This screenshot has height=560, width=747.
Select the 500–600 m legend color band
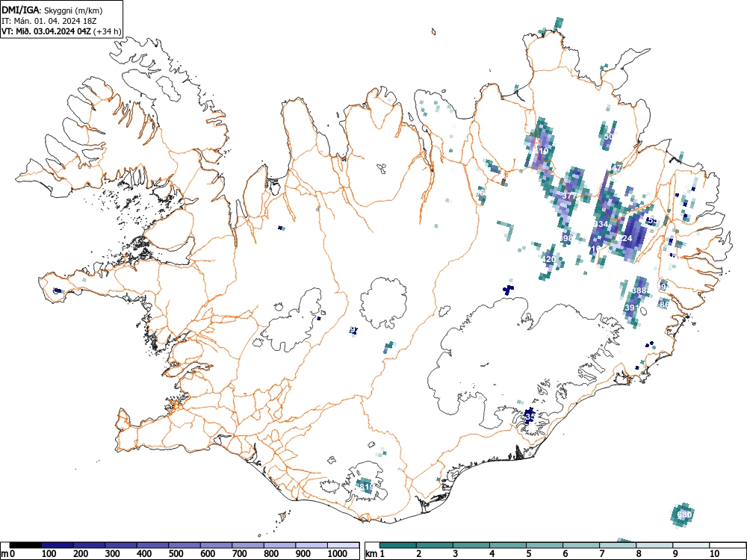point(185,545)
